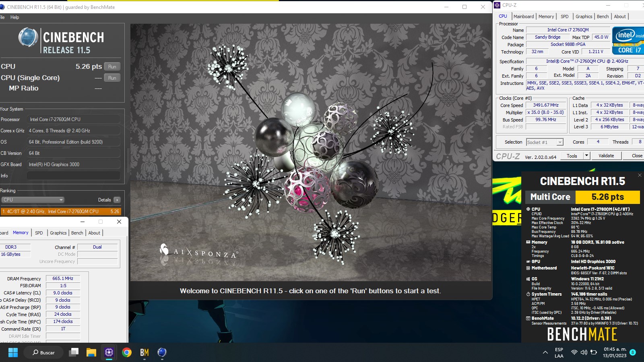Run the CPU multi-core benchmark

click(x=112, y=67)
